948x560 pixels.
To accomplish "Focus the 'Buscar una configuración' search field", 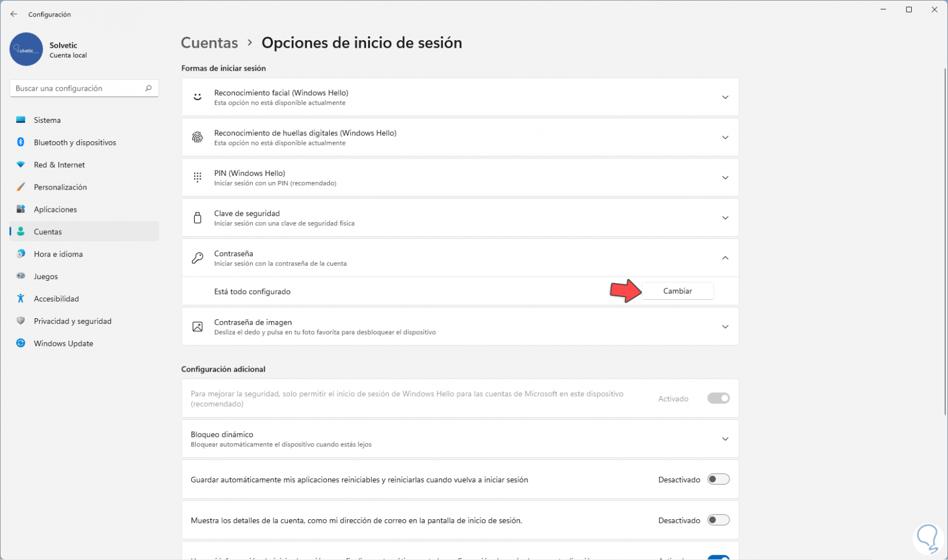I will (x=84, y=88).
